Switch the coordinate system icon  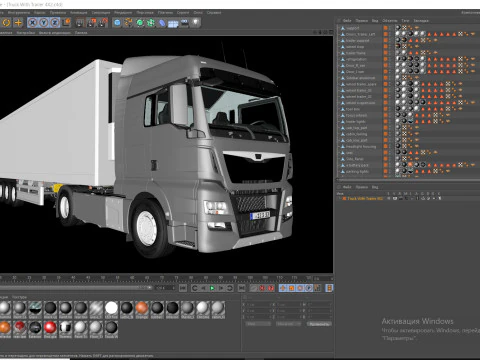pos(67,23)
